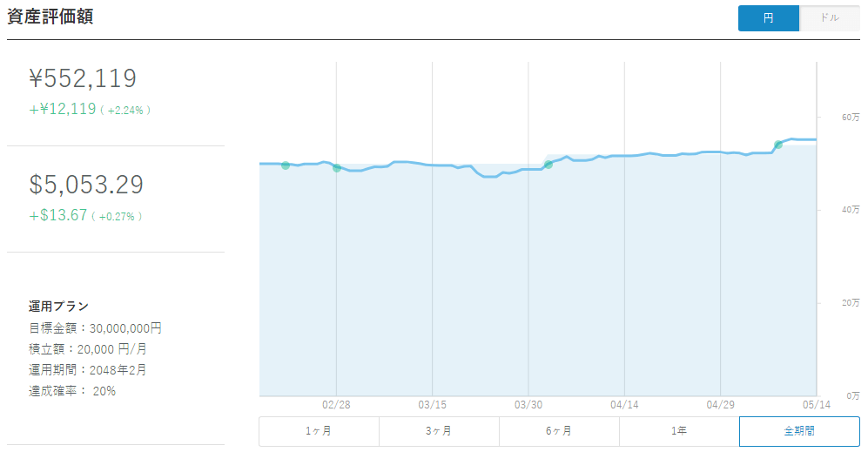Click the $5,053.29 dollar valuation figure
This screenshot has width=868, height=452.
[x=86, y=185]
